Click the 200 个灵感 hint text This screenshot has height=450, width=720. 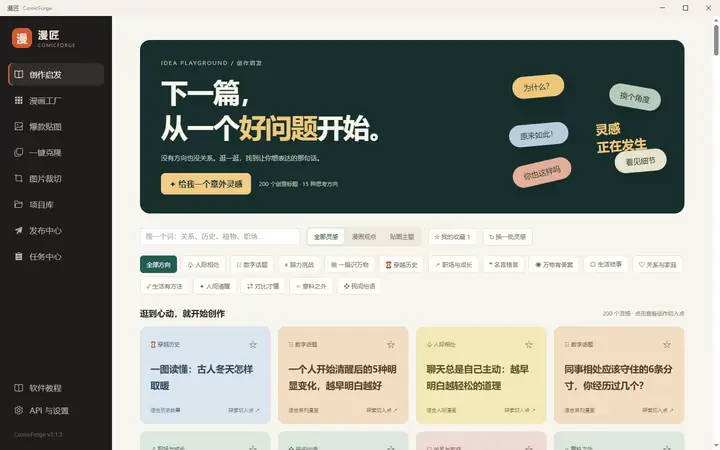(x=643, y=313)
